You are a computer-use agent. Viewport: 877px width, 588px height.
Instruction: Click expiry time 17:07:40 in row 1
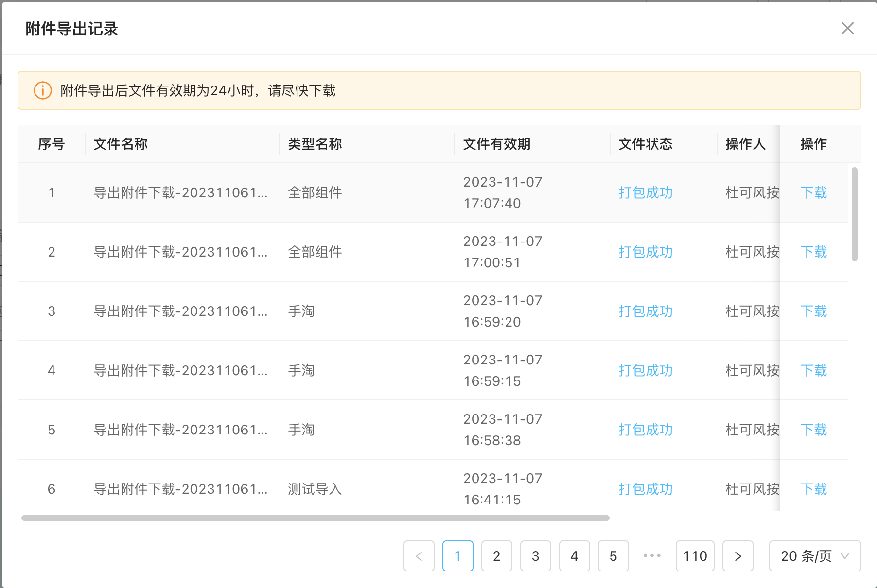(492, 204)
